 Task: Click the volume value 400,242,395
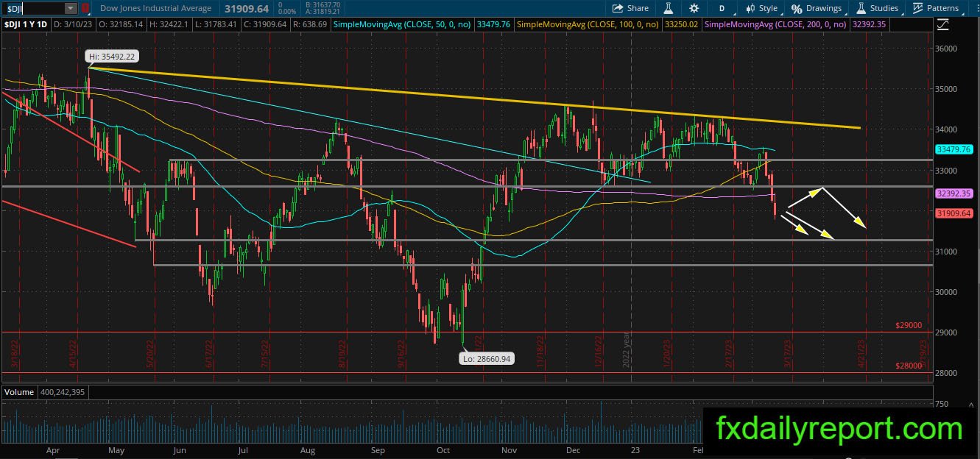click(63, 392)
